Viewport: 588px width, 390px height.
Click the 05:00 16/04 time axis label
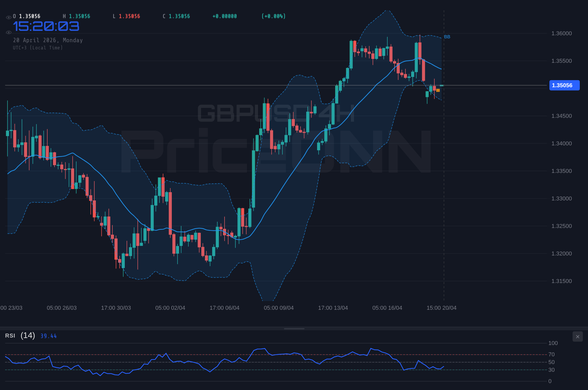coord(387,308)
